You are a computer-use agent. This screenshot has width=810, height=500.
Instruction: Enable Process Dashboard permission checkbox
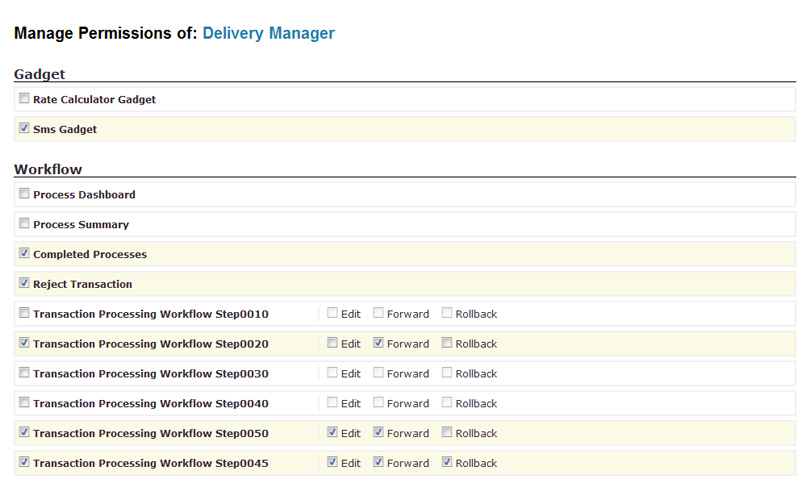tap(24, 194)
